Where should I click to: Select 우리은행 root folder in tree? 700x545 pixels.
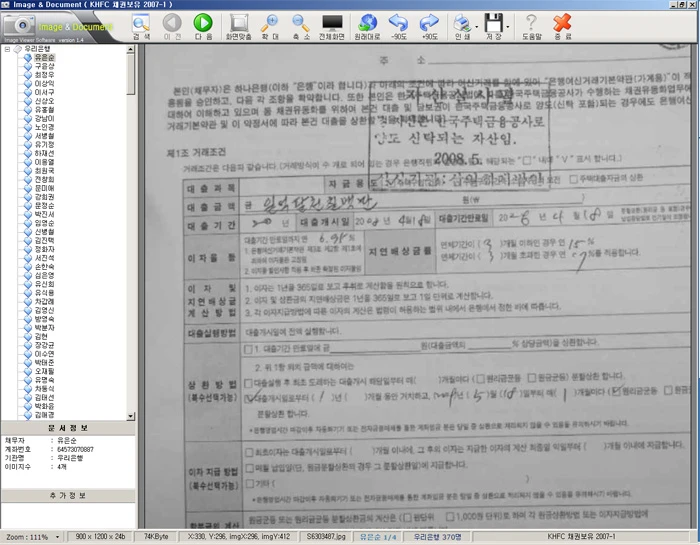click(x=37, y=49)
